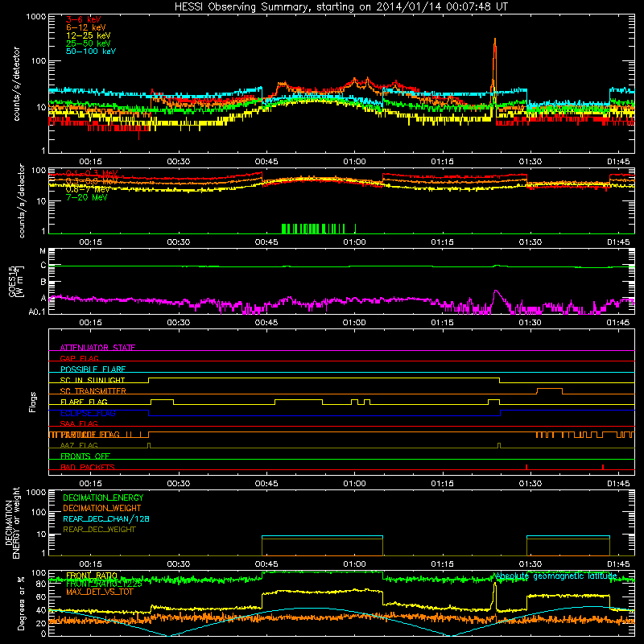Click the REAR_DEC_WEIGHT legend label
Screen dimensions: 644x644
click(x=99, y=530)
